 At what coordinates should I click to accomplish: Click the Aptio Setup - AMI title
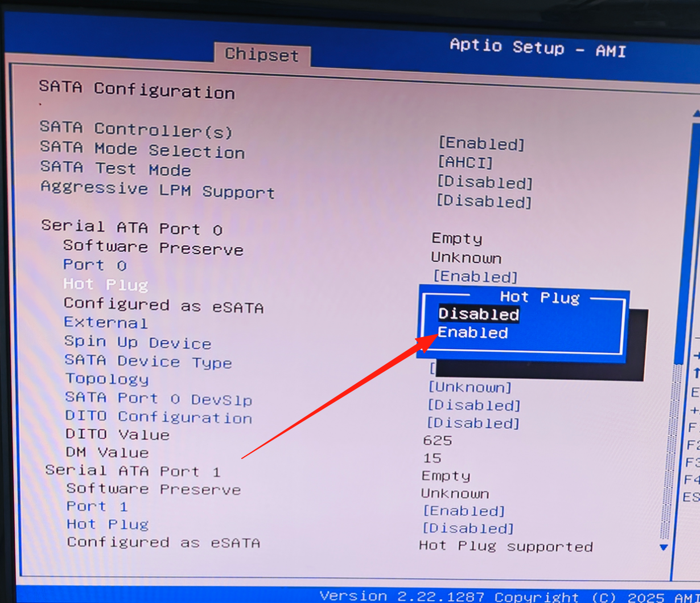[x=538, y=47]
